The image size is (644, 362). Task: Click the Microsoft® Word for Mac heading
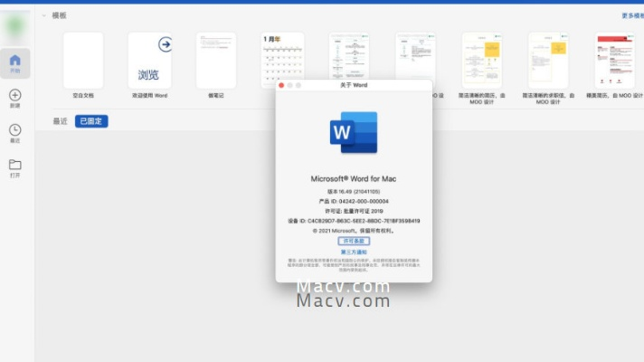point(354,179)
